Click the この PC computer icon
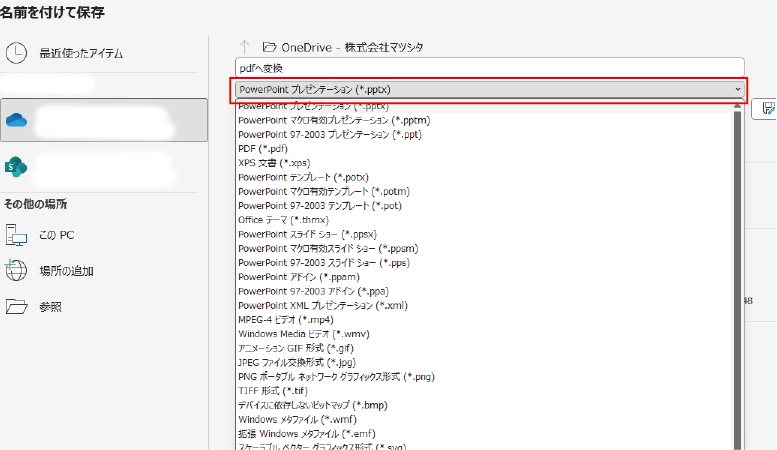Screen dimensions: 777x450 coord(16,235)
